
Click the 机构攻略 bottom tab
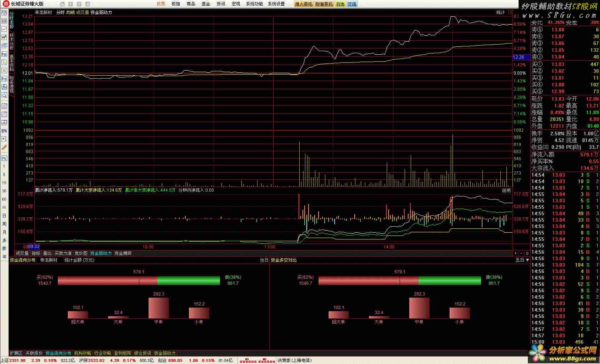tap(82, 353)
